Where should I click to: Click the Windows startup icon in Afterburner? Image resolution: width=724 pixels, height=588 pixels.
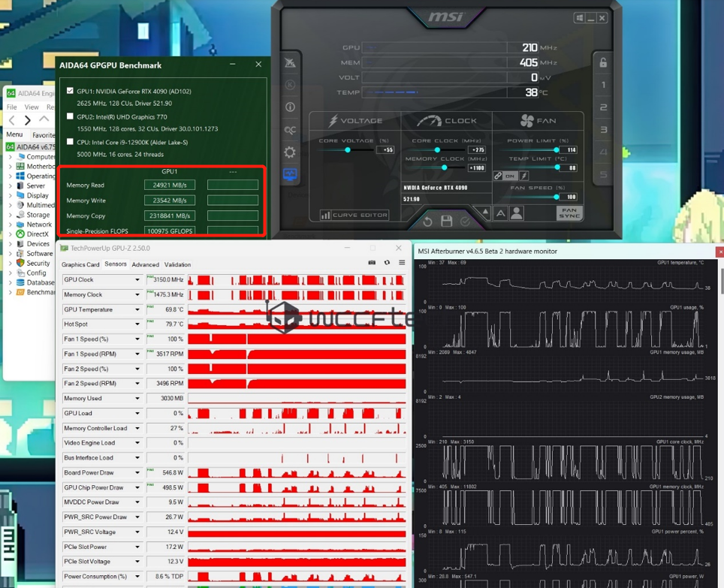(579, 18)
